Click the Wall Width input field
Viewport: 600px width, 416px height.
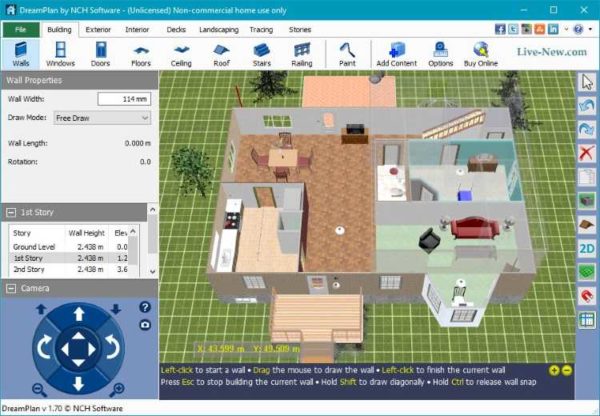pos(123,98)
